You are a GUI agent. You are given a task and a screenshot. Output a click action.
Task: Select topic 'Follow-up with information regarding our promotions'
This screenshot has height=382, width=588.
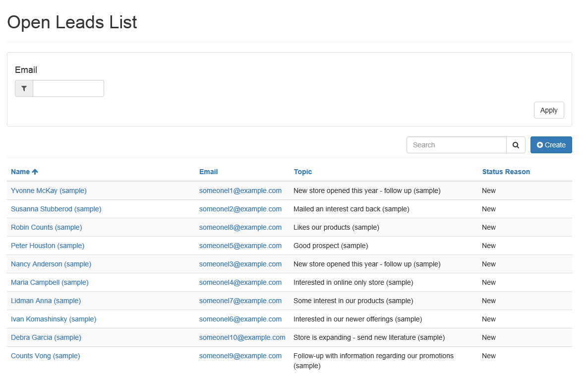[x=373, y=356]
